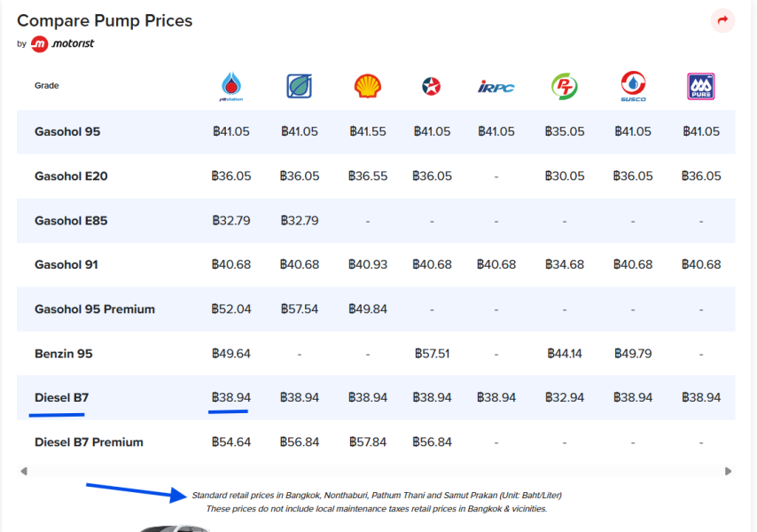Click the Gasohol 95 Premium row label

94,309
